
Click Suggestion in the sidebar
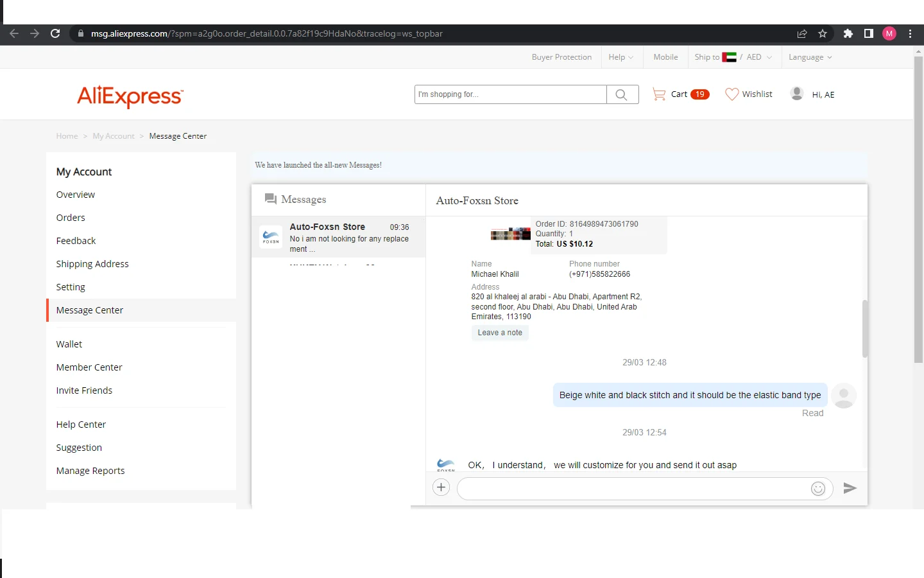(79, 448)
